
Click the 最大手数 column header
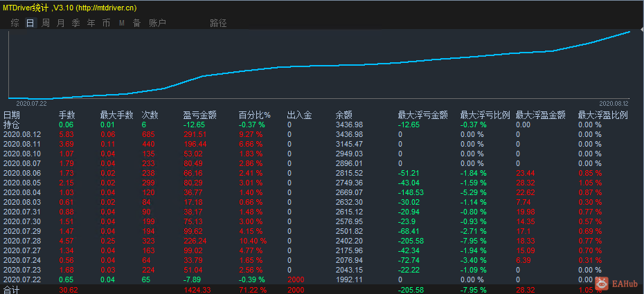coord(116,116)
